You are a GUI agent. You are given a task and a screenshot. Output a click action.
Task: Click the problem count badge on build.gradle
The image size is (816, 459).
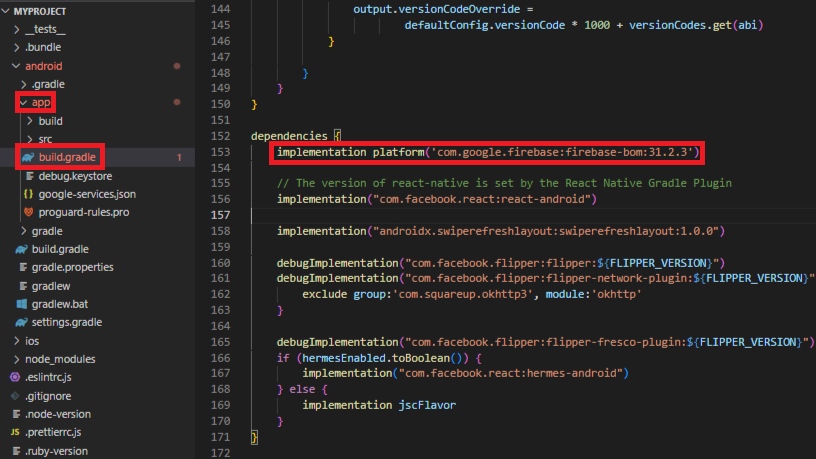click(x=179, y=157)
